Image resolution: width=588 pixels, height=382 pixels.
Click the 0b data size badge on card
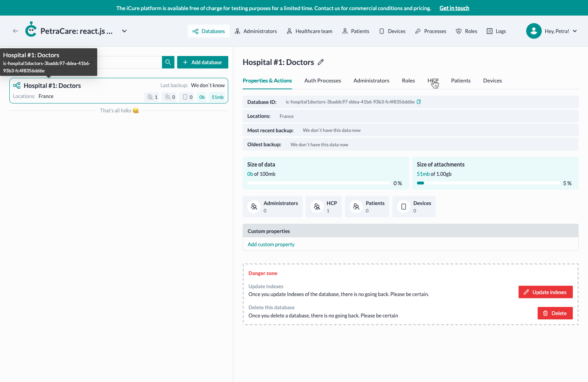pos(202,97)
